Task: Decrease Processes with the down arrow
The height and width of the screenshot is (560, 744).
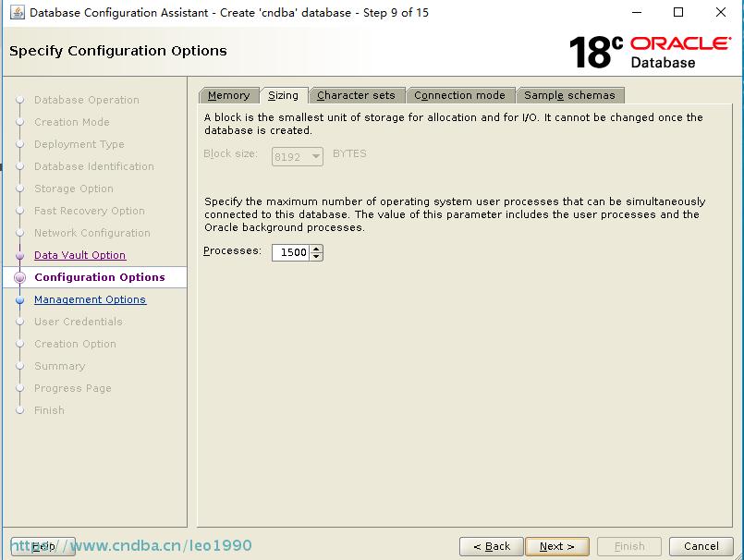Action: tap(316, 257)
